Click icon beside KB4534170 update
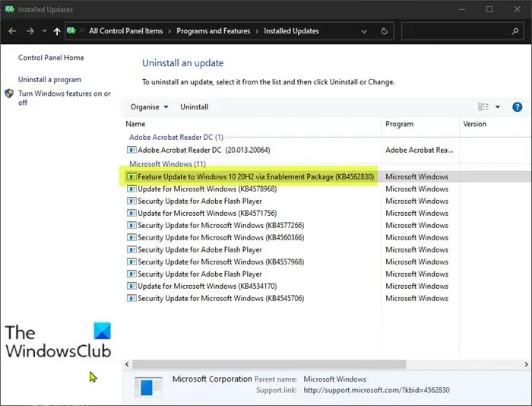This screenshot has height=406, width=532. 131,286
